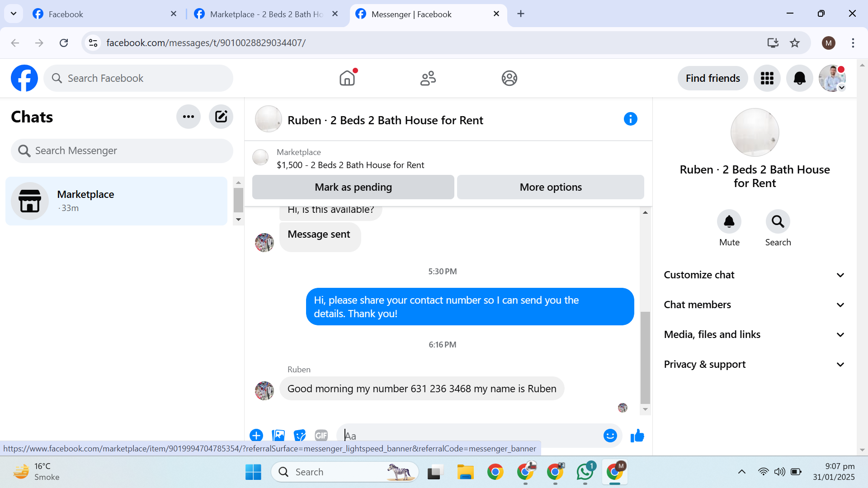Toggle conversation information panel icon
Viewport: 868px width, 488px height.
pyautogui.click(x=631, y=119)
